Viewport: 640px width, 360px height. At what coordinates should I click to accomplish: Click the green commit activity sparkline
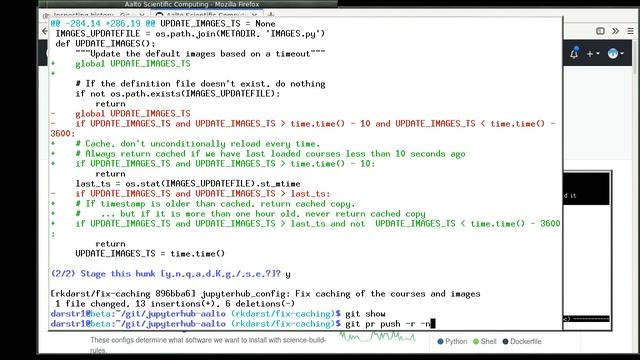click(378, 336)
